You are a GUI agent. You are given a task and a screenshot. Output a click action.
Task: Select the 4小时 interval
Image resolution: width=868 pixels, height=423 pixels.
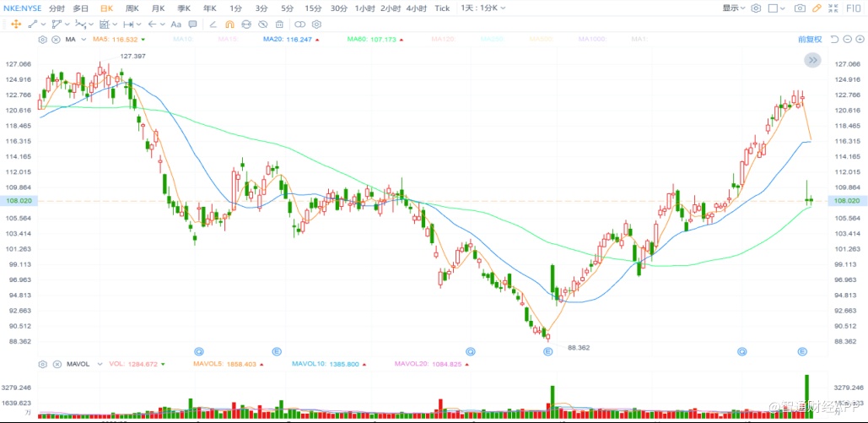coord(417,8)
